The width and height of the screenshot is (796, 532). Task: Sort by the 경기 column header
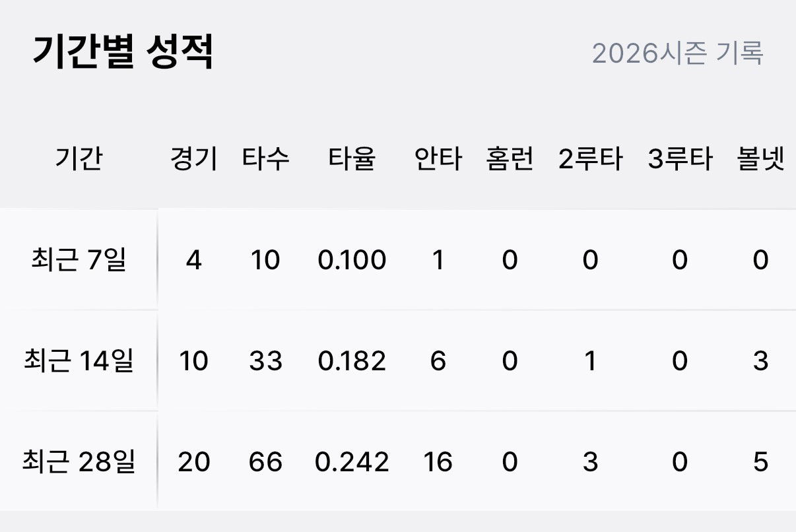pos(193,160)
